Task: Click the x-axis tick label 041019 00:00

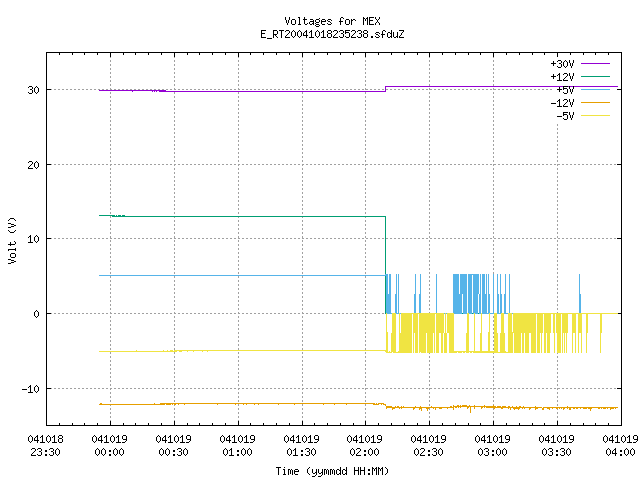Action: (x=109, y=446)
